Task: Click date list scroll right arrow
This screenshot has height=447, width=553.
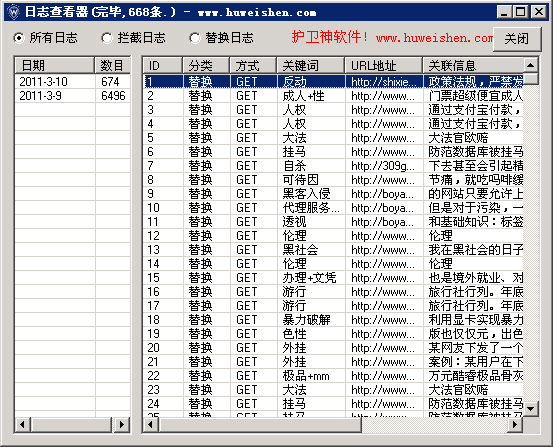Action: click(122, 424)
